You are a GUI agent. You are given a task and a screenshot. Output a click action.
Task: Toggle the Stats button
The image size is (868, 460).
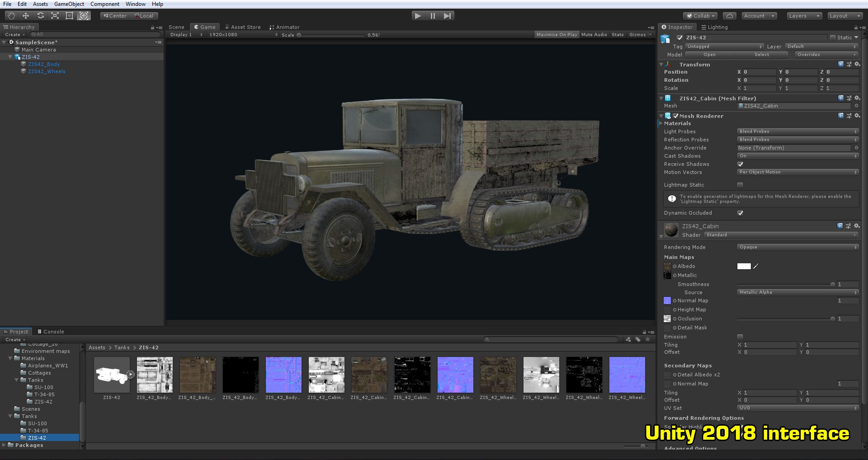point(618,34)
